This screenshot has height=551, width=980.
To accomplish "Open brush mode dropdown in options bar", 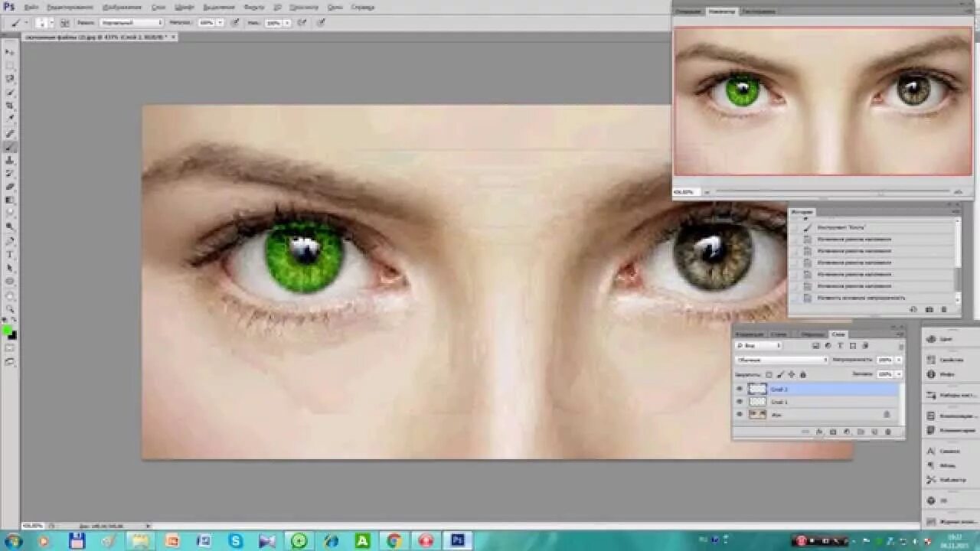I will 130,23.
